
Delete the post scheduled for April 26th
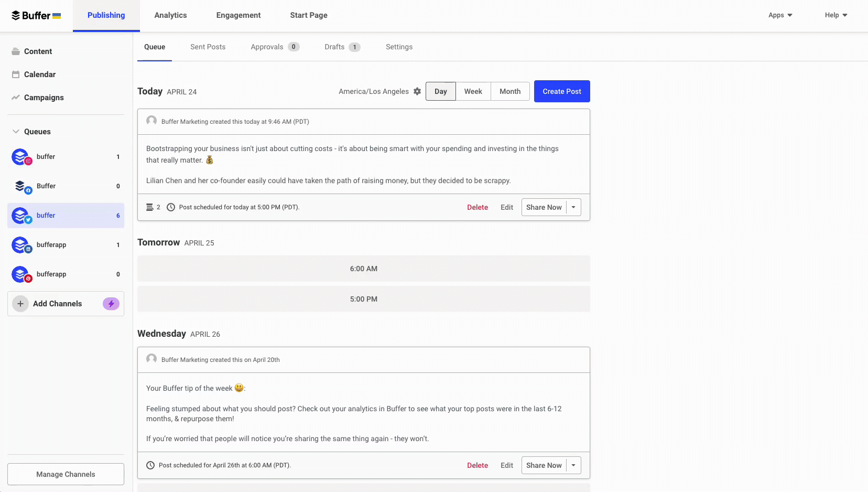[477, 465]
